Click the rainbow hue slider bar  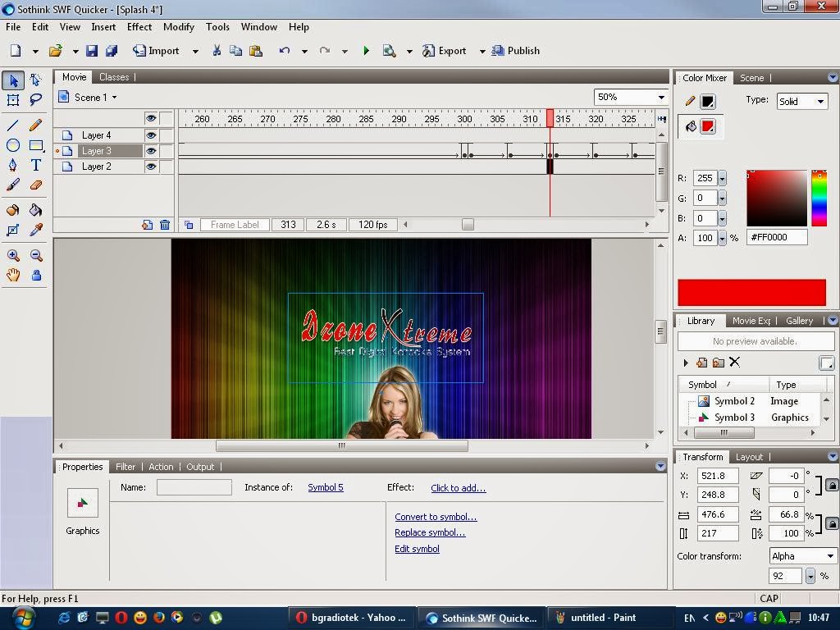click(819, 199)
